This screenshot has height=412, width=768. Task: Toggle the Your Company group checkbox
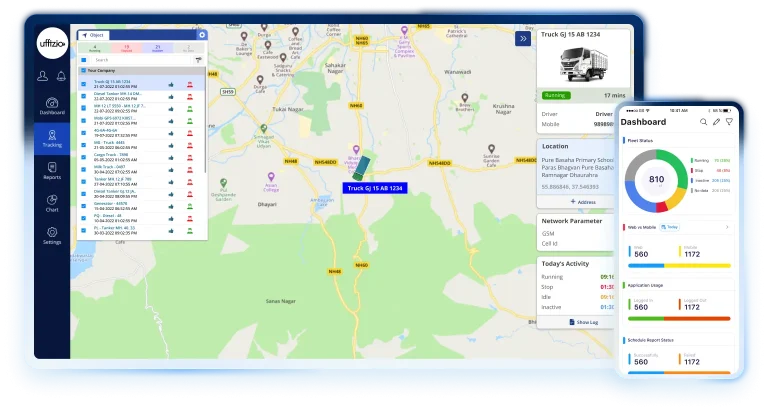[x=84, y=72]
